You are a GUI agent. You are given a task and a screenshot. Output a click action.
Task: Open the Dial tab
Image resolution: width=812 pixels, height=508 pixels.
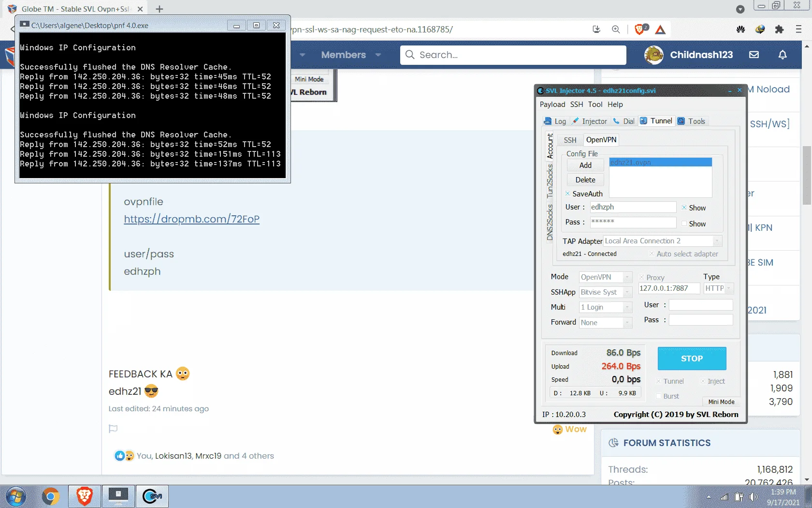[624, 121]
